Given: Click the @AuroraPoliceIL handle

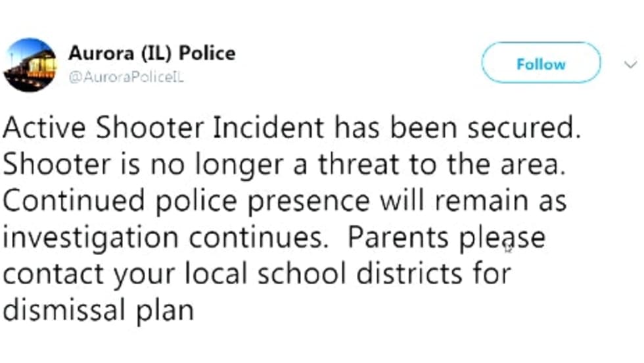Looking at the screenshot, I should 126,76.
